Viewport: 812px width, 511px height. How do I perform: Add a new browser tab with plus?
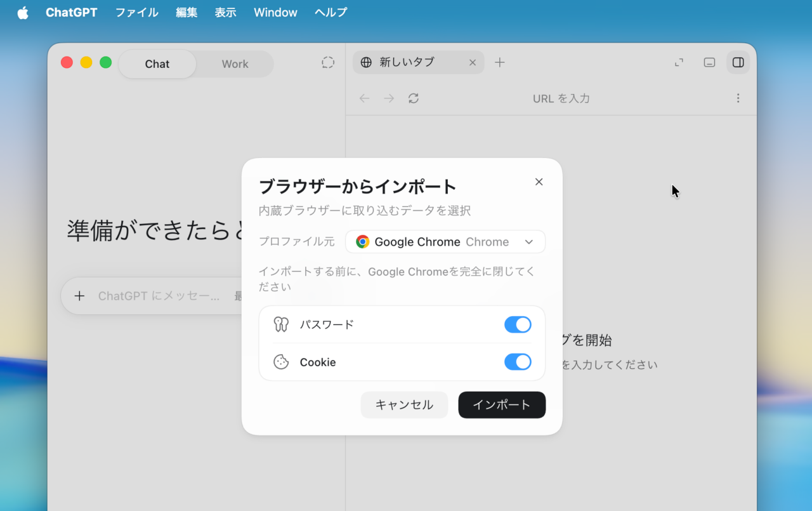500,62
